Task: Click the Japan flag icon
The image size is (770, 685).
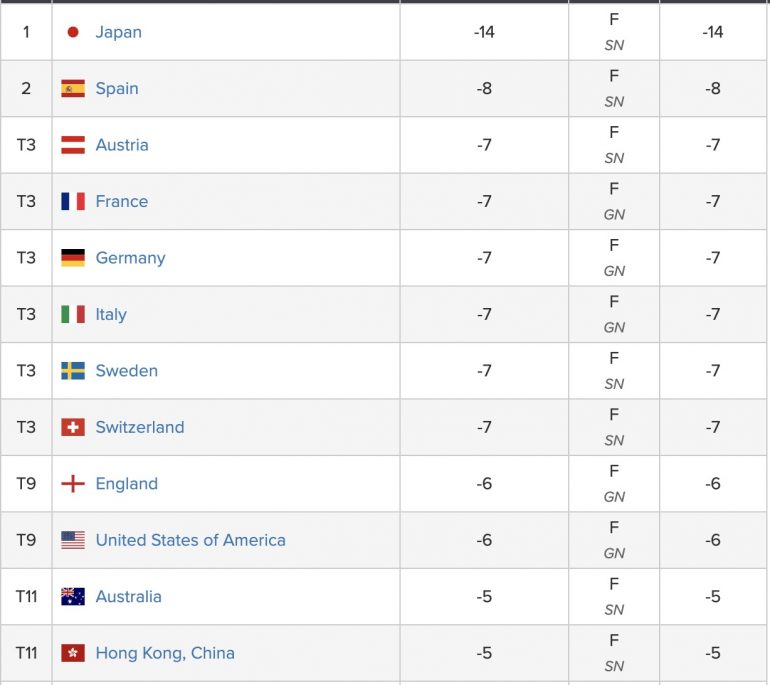Action: [73, 32]
